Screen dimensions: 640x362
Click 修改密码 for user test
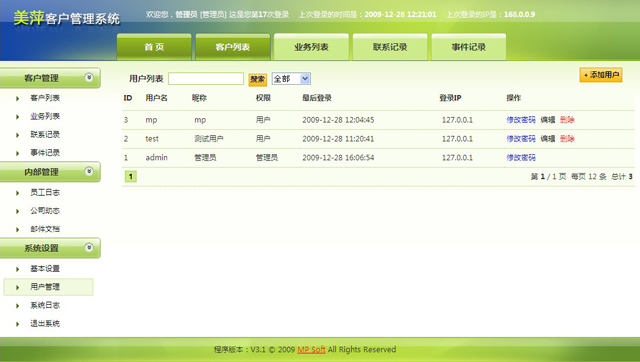click(521, 139)
